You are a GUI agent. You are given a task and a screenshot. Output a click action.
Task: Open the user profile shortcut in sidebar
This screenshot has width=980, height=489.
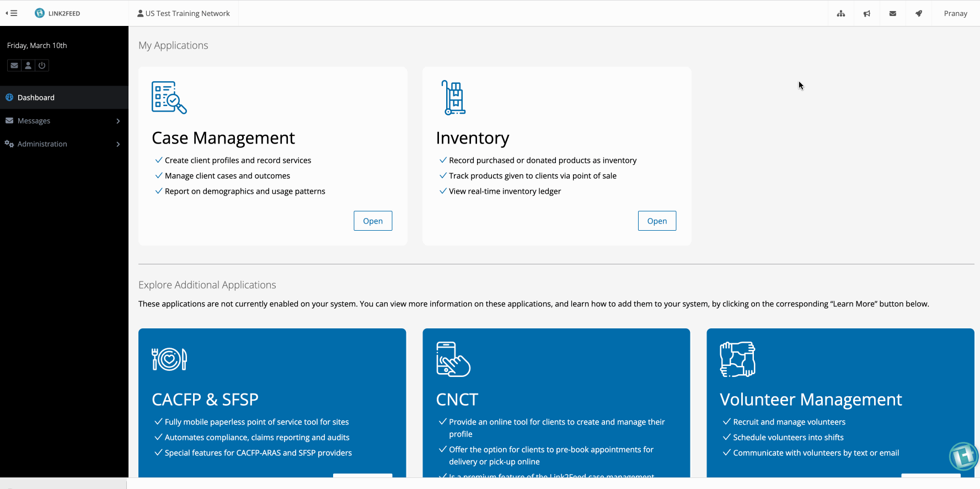28,65
